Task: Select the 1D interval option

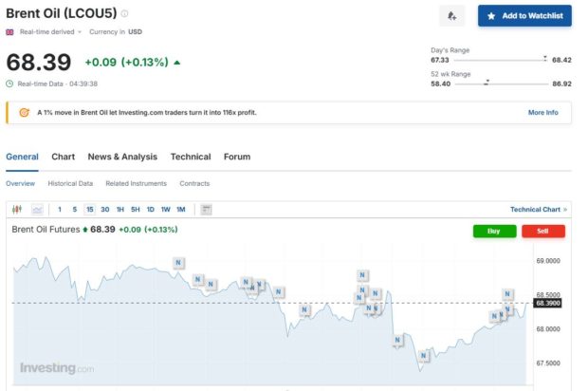Action: pos(150,209)
